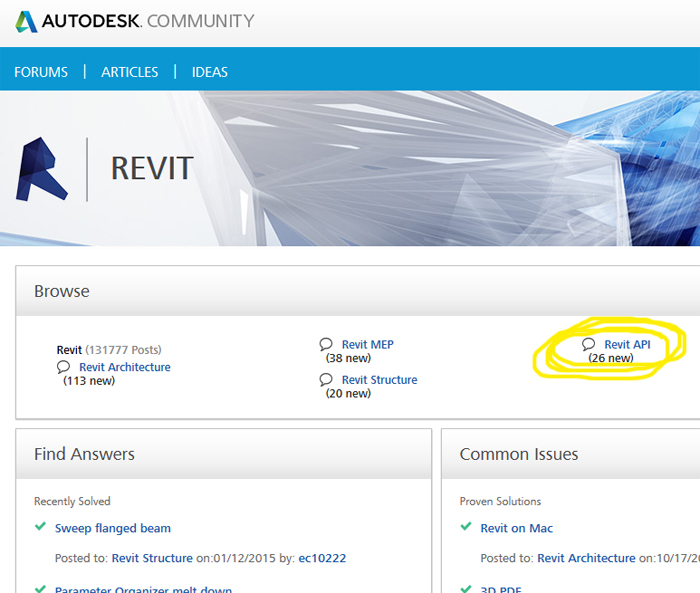The image size is (700, 593).
Task: Click the AUTODESK COMMUNITY header title
Action: tap(148, 21)
